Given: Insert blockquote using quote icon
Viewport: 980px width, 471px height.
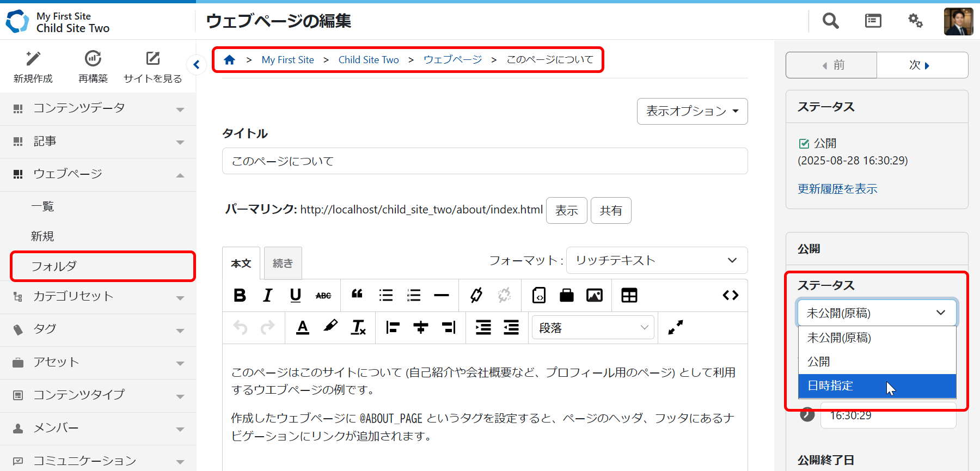Looking at the screenshot, I should pos(357,295).
